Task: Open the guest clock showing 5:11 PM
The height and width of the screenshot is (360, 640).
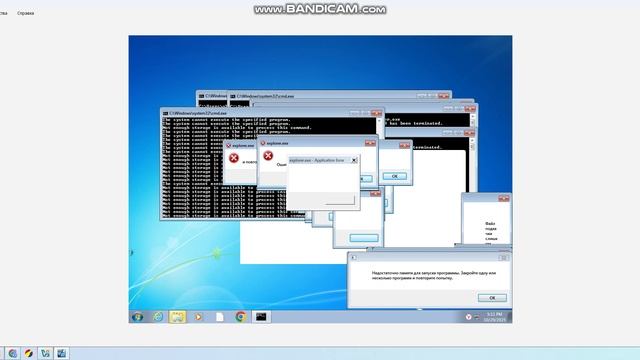Action: (x=495, y=317)
